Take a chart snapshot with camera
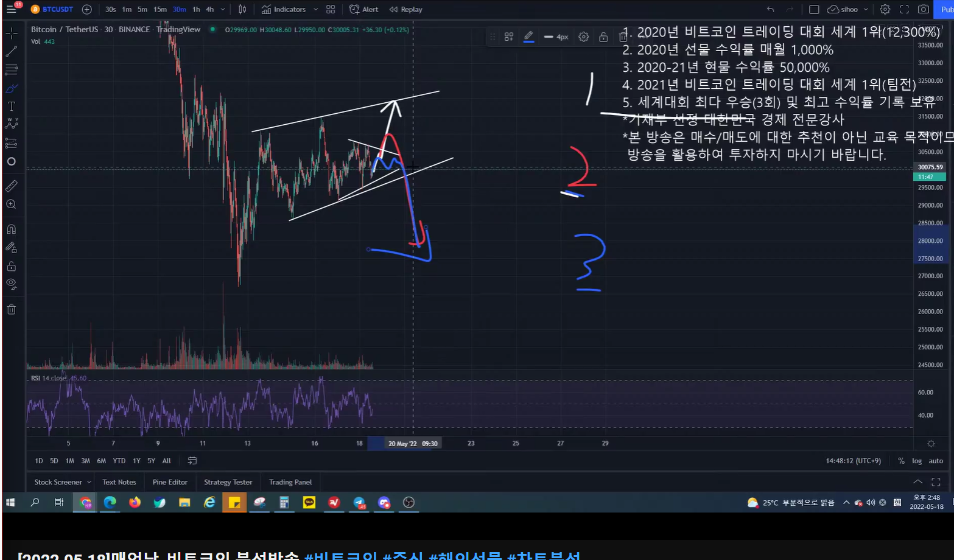 point(924,9)
